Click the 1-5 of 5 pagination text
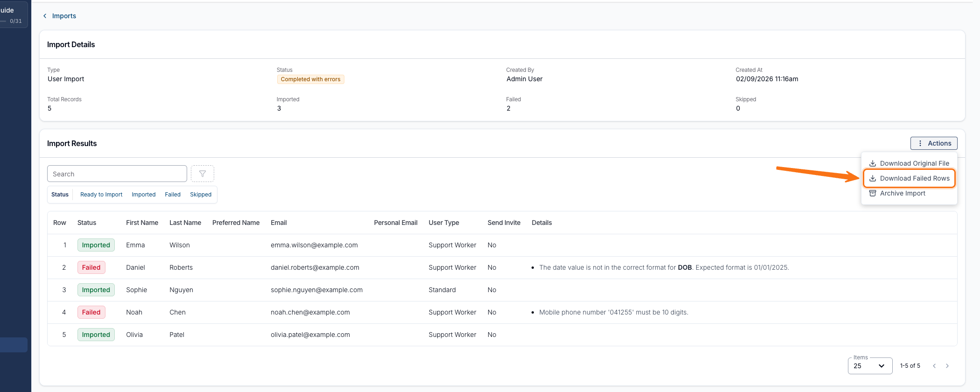 point(910,366)
